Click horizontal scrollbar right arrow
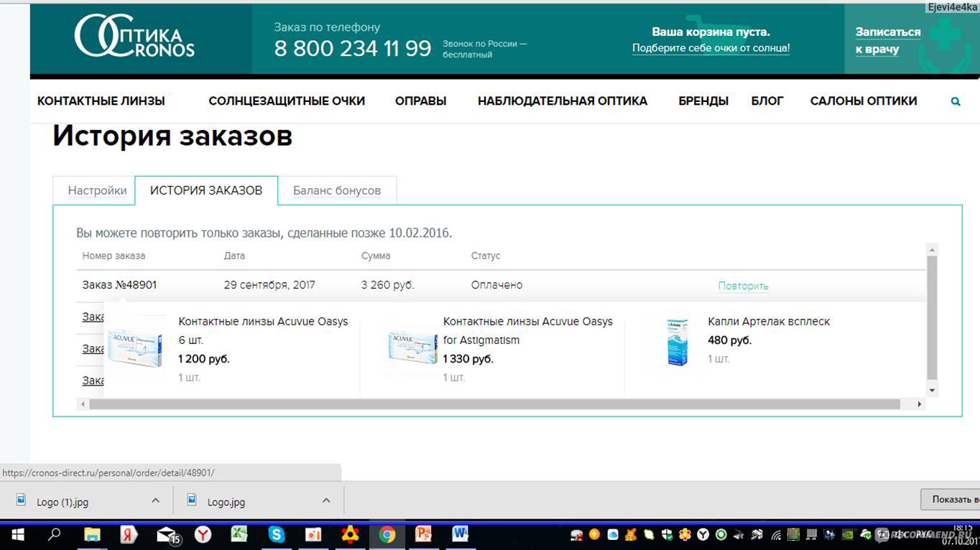Screen dimensions: 980x550 pos(919,405)
